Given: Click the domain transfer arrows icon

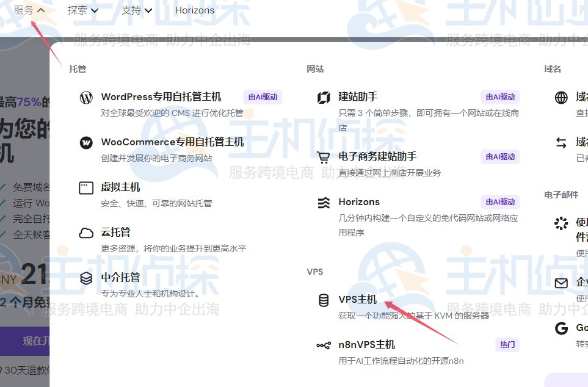Looking at the screenshot, I should (561, 142).
